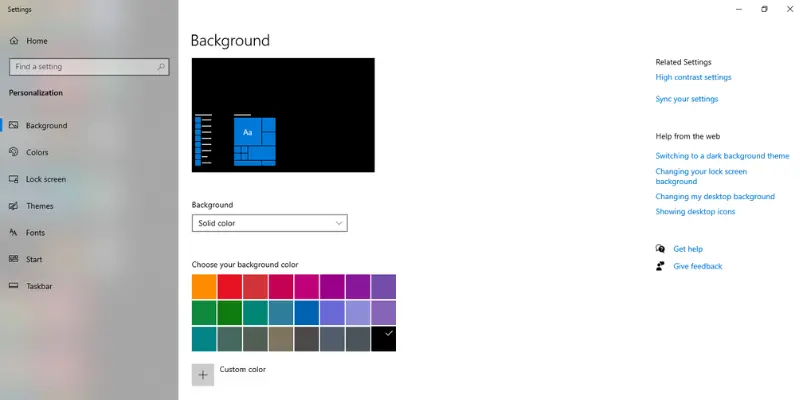Open High contrast settings link
This screenshot has width=800, height=400.
click(693, 77)
